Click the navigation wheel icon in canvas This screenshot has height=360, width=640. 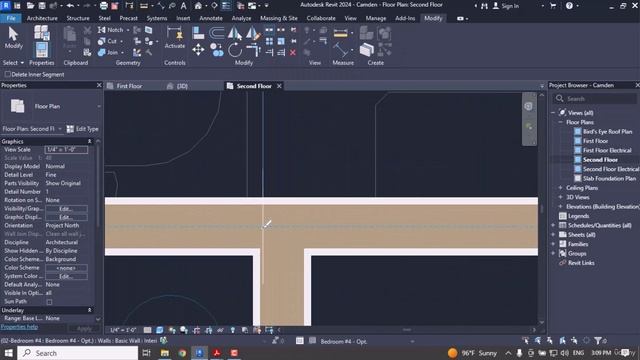[528, 106]
